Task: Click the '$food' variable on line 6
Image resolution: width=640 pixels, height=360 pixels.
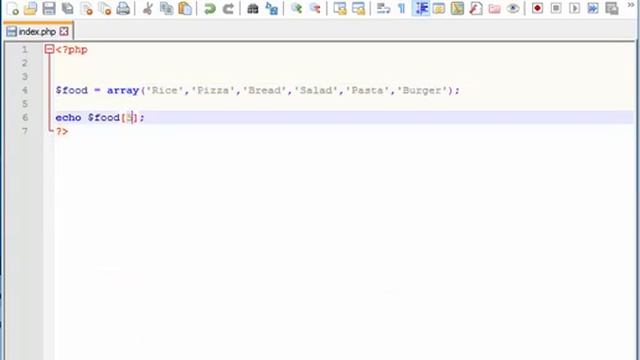Action: (x=104, y=118)
